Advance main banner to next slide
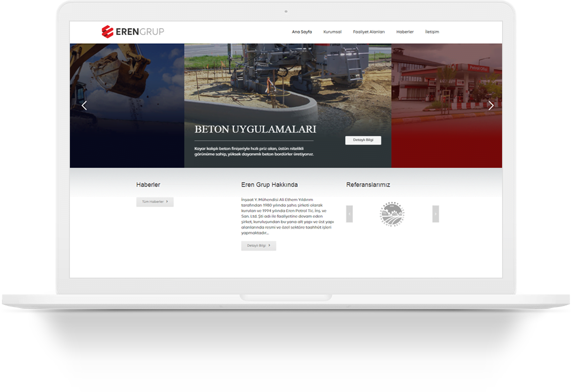The height and width of the screenshot is (392, 572). click(x=491, y=105)
